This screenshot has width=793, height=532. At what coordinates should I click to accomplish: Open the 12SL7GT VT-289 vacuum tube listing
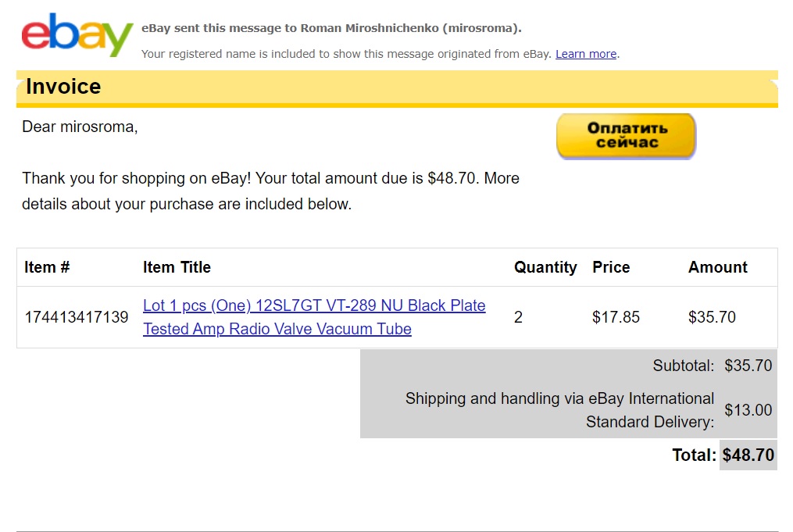314,317
